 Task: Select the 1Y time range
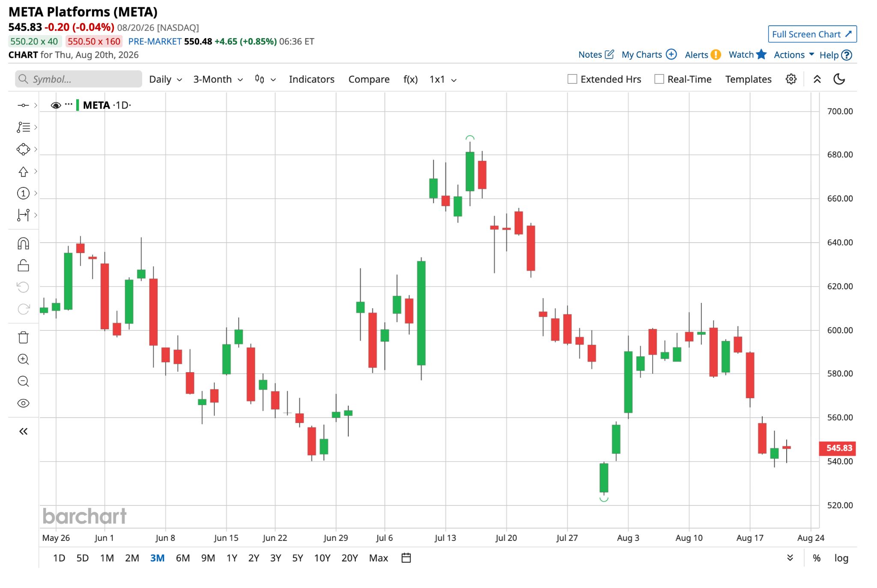pyautogui.click(x=232, y=558)
